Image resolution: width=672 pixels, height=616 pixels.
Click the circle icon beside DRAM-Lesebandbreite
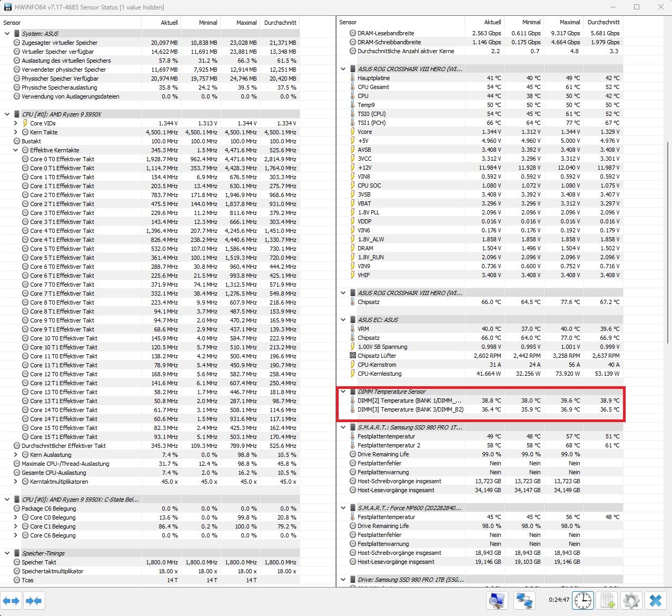[353, 33]
